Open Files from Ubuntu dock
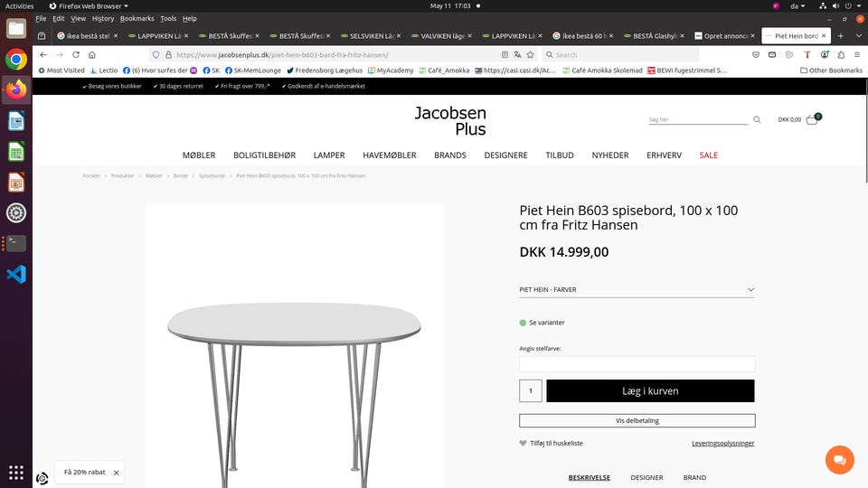 tap(16, 28)
